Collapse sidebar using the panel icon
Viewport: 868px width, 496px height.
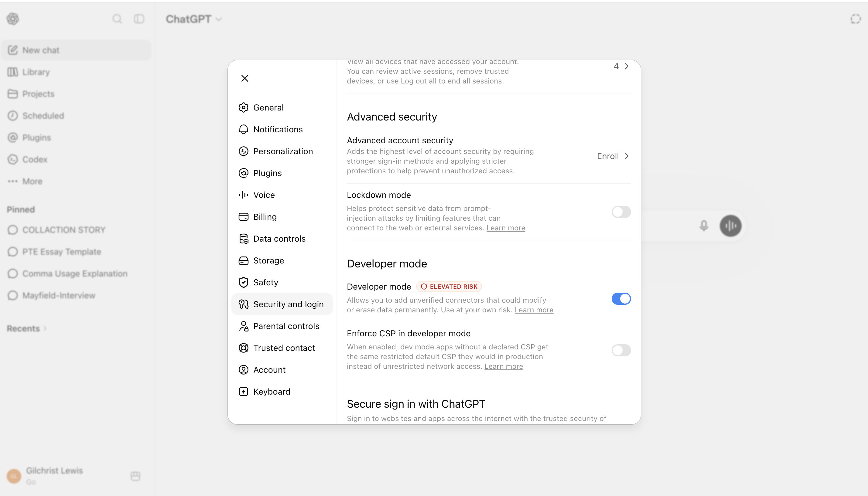point(139,19)
